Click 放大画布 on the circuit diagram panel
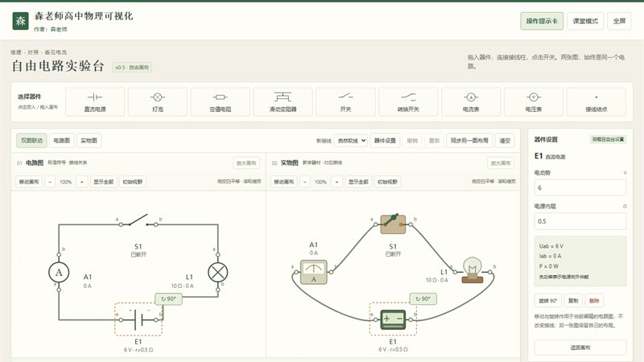 click(x=246, y=163)
